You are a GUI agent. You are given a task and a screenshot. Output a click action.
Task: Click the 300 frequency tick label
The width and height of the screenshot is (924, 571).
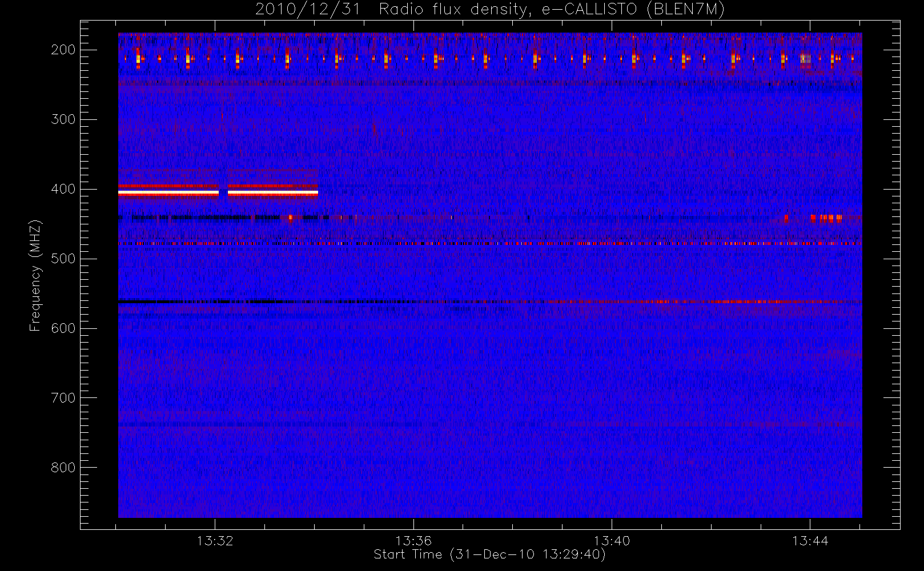tap(63, 119)
